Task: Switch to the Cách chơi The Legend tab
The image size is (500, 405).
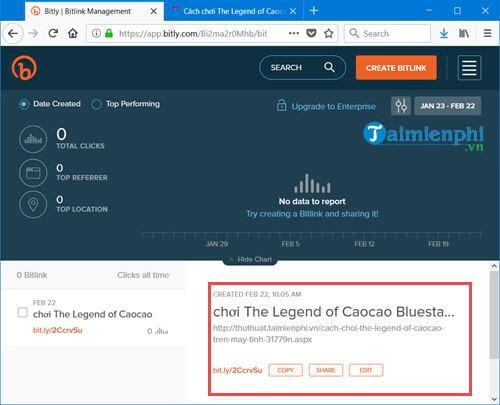Action: click(x=233, y=11)
